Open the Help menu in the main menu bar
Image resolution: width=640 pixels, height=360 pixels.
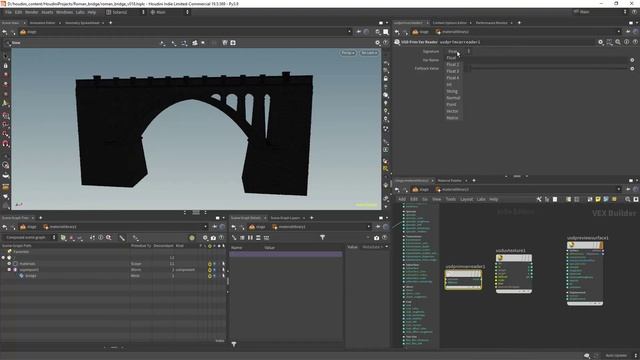pos(92,12)
